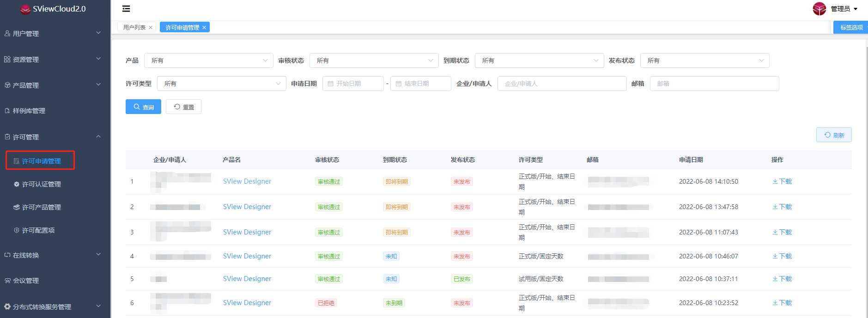Viewport: 868px width, 318px height.
Task: Click the 企业/申请人 column header
Action: pos(170,160)
